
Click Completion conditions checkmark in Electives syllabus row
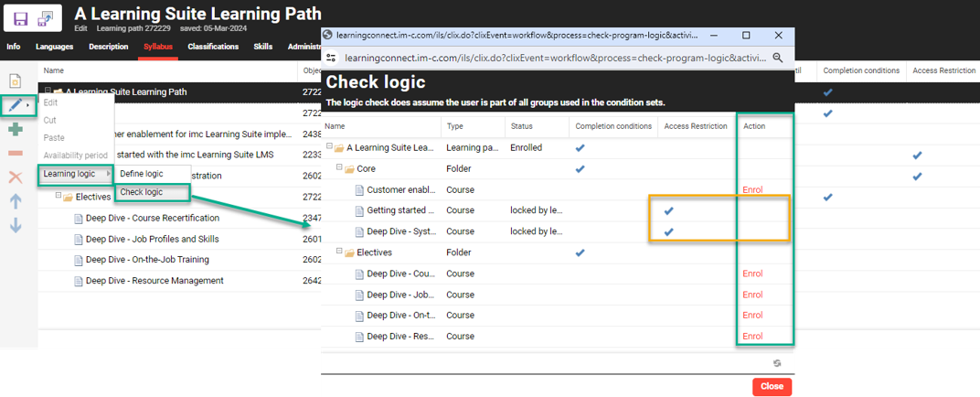(828, 197)
